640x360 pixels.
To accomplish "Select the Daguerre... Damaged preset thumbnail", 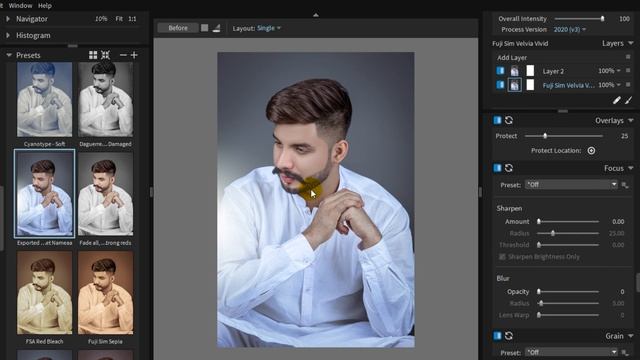I will tap(105, 100).
